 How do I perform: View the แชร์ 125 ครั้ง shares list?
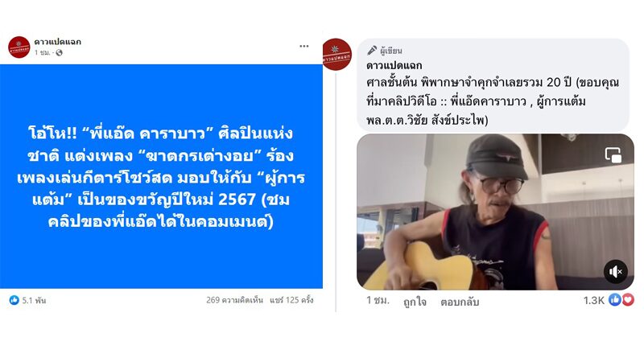click(x=291, y=300)
